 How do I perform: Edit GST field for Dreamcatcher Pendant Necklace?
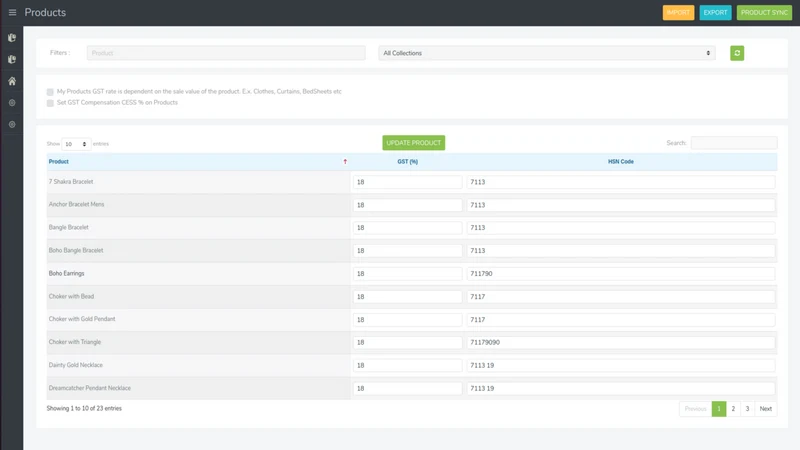pos(407,388)
